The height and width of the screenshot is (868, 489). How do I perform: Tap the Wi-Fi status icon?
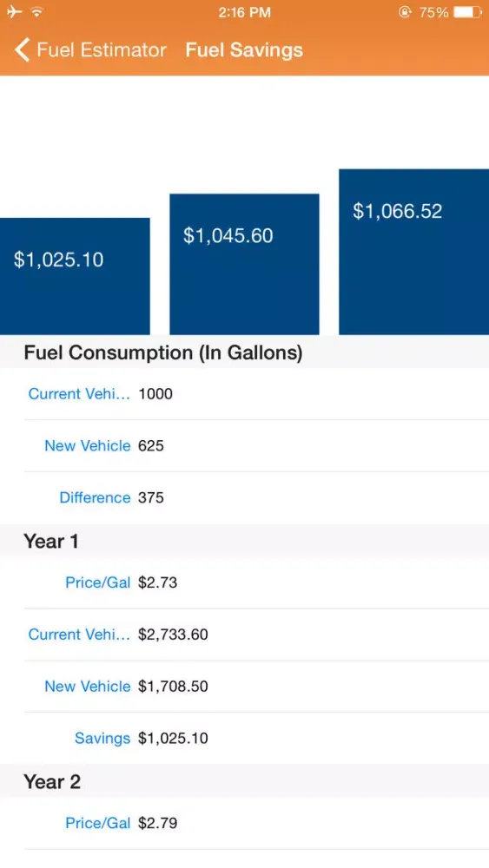37,12
